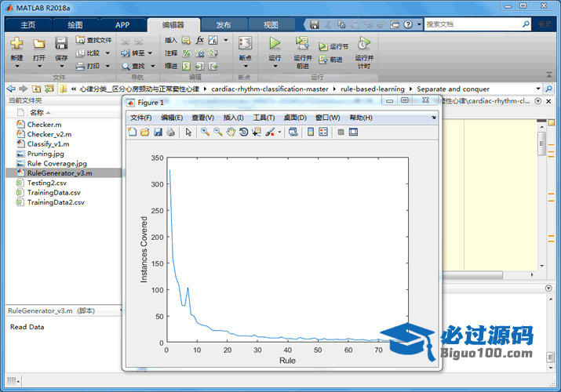Screen dimensions: 561x392
Task: Click the smart indent icon
Action: (186, 66)
